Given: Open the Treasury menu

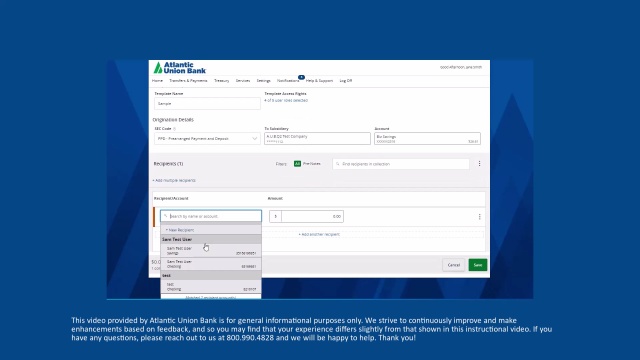Looking at the screenshot, I should click(x=222, y=81).
